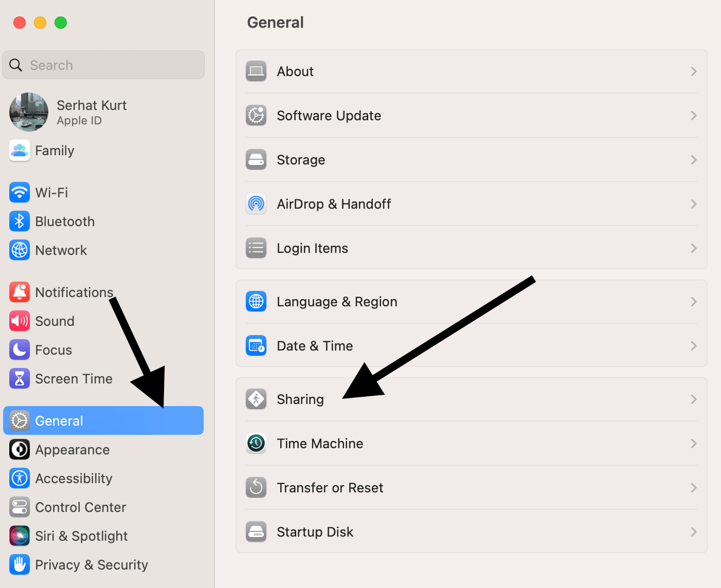Image resolution: width=721 pixels, height=588 pixels.
Task: Click the Network label in sidebar
Action: tap(61, 250)
